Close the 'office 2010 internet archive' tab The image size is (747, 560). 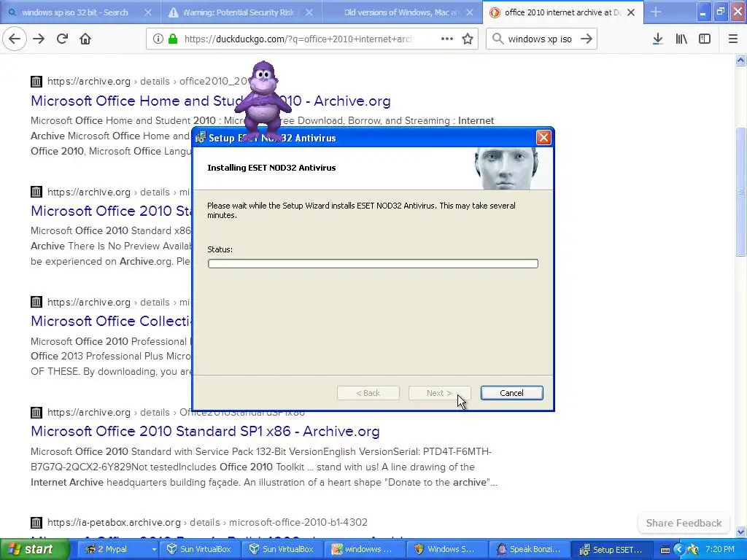tap(631, 12)
